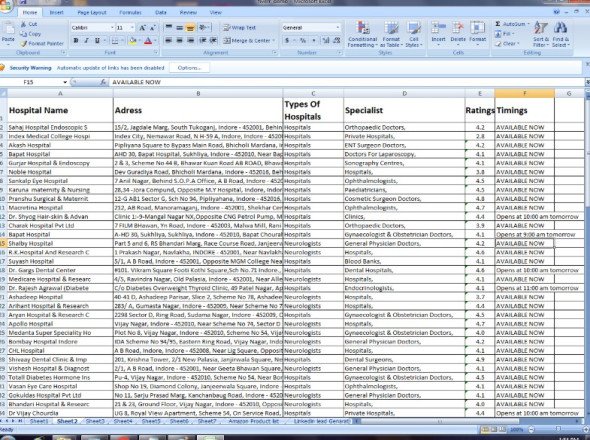Click the Increase Indent icon

[213, 40]
